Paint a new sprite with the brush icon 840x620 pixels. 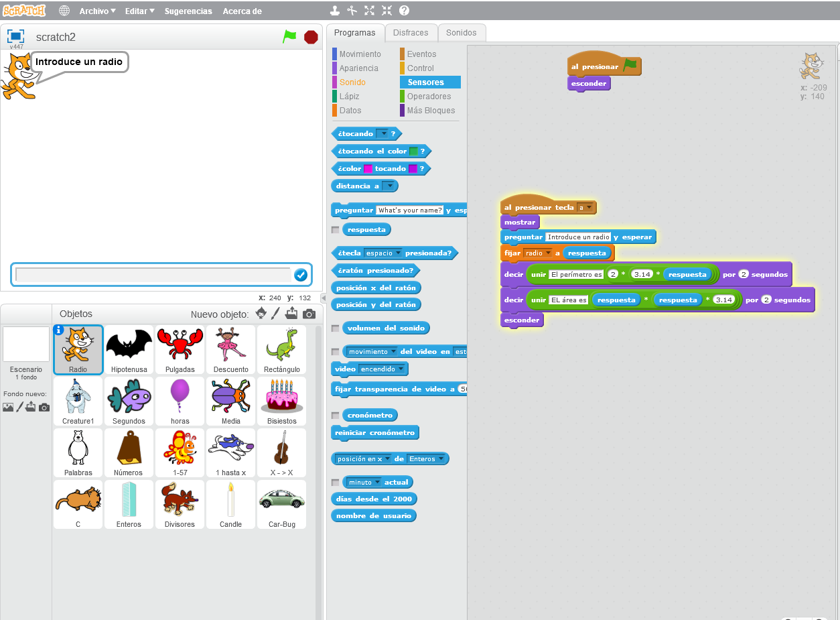276,312
